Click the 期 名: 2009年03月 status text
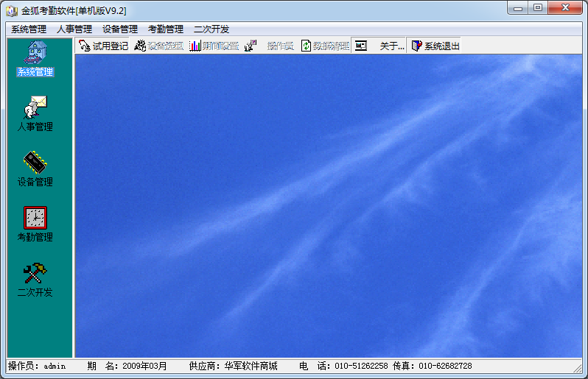The height and width of the screenshot is (379, 588). (x=127, y=366)
